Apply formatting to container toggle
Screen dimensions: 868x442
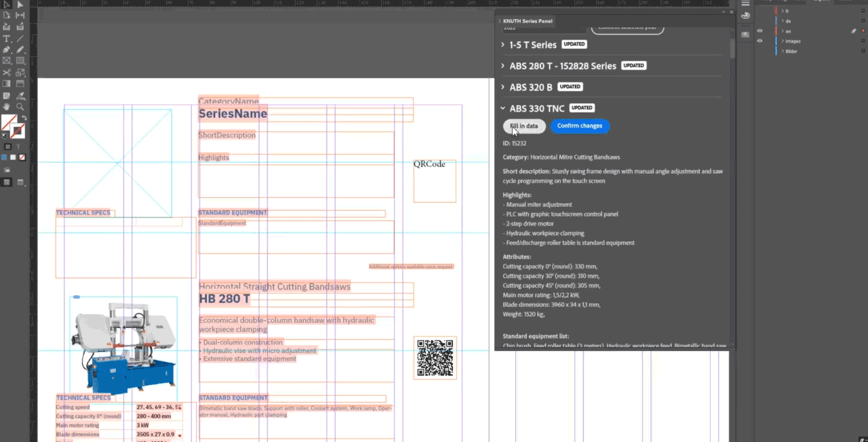(8, 146)
